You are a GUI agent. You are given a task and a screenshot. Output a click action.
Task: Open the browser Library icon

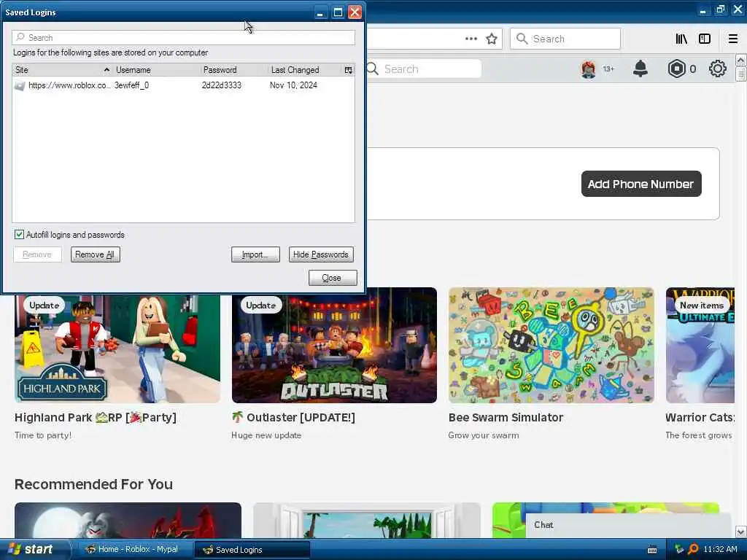[x=681, y=39]
